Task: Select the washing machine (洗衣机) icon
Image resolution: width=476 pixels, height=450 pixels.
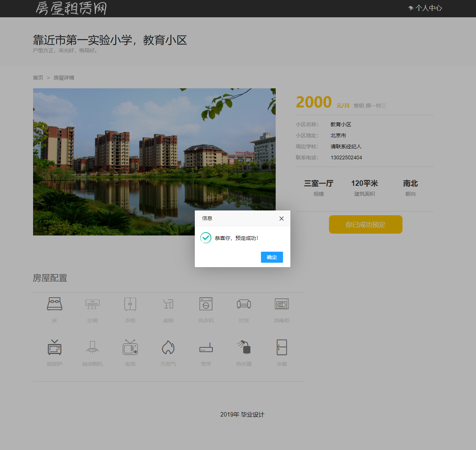Action: 206,304
